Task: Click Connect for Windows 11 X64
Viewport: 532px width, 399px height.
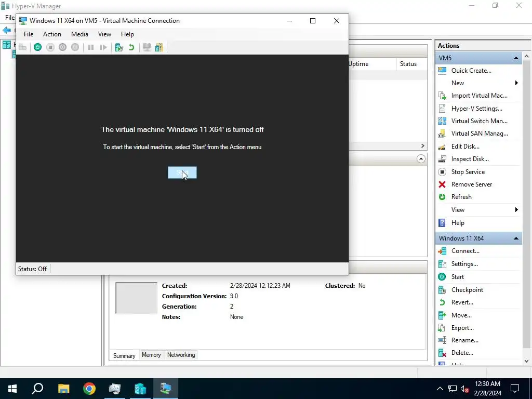Action: pyautogui.click(x=465, y=251)
